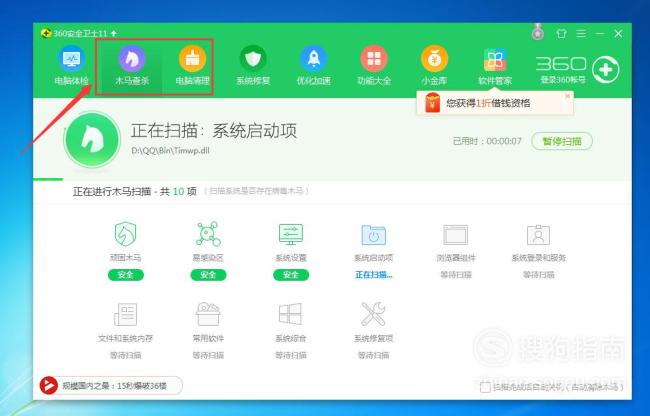Click the 文件和系统内存 scan item icon
Viewport: 650px width, 416px height.
[125, 314]
